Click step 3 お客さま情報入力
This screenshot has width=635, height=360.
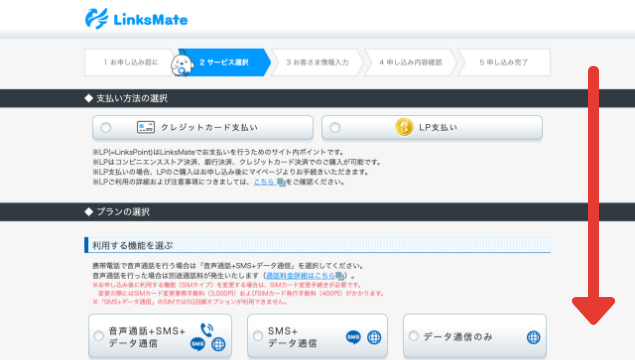[317, 62]
